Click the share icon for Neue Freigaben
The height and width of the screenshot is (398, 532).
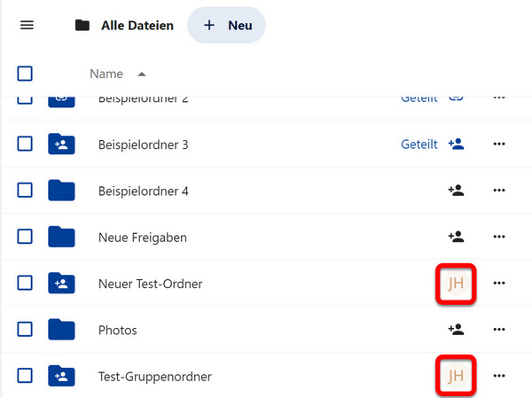point(456,237)
